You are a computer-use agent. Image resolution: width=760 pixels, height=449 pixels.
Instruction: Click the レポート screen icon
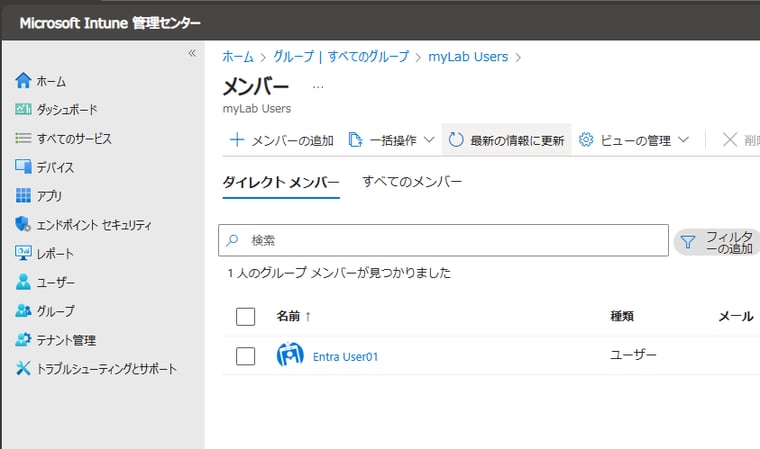click(x=23, y=253)
